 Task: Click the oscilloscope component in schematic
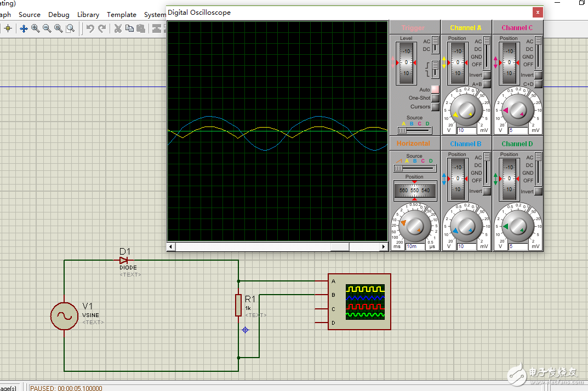coord(359,302)
